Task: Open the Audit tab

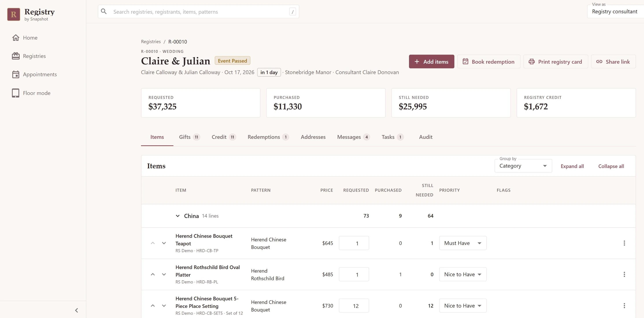Action: tap(426, 137)
